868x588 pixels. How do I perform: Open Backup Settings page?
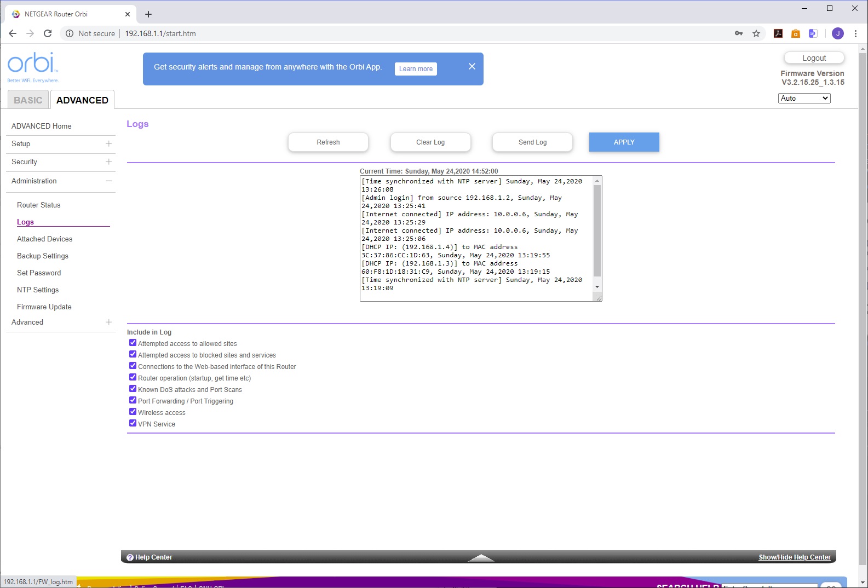(43, 256)
